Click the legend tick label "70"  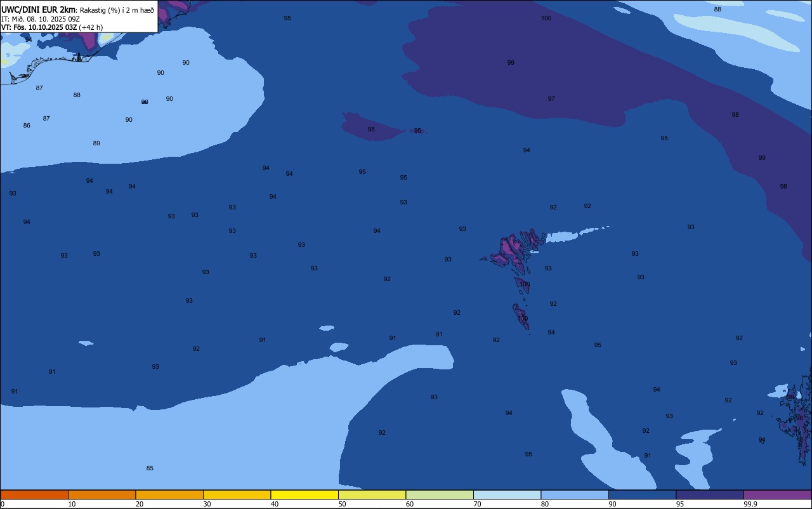(x=477, y=504)
